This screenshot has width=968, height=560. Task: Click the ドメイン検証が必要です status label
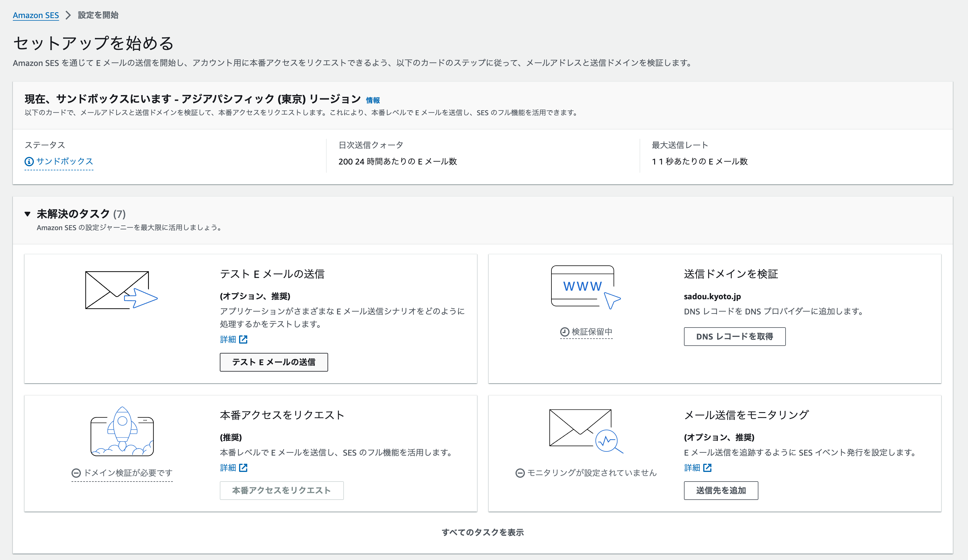point(128,473)
